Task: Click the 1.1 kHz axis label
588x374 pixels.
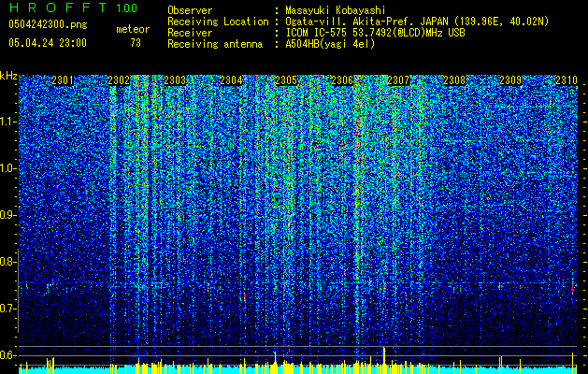Action: click(x=9, y=122)
